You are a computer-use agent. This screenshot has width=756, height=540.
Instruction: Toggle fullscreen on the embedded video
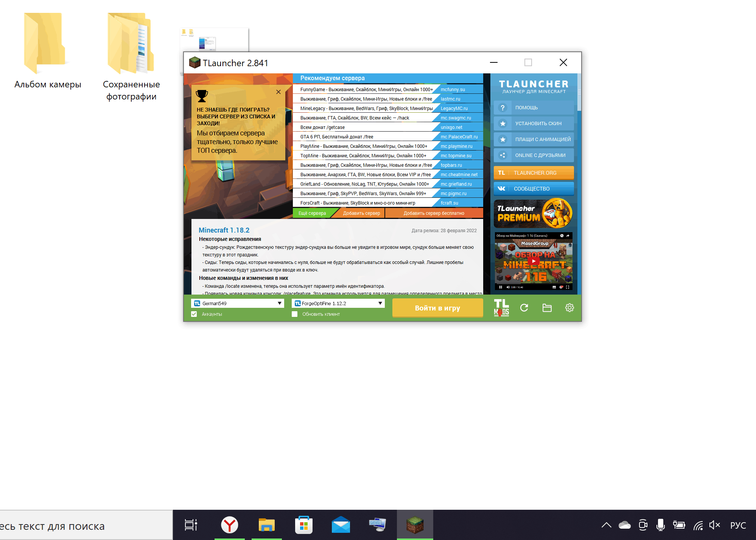[568, 287]
